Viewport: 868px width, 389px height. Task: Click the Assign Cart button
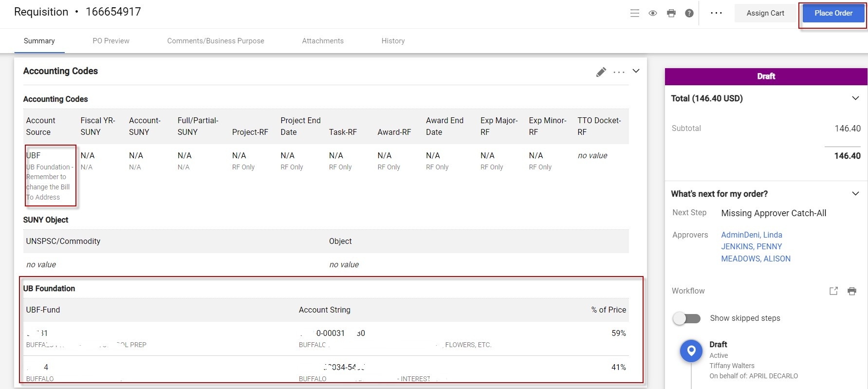coord(765,13)
